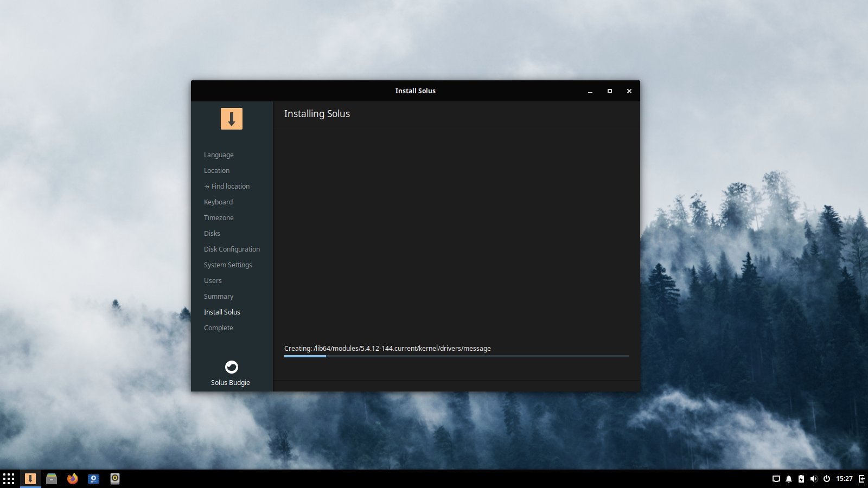Open Raven sidebar arrow icon

[861, 479]
